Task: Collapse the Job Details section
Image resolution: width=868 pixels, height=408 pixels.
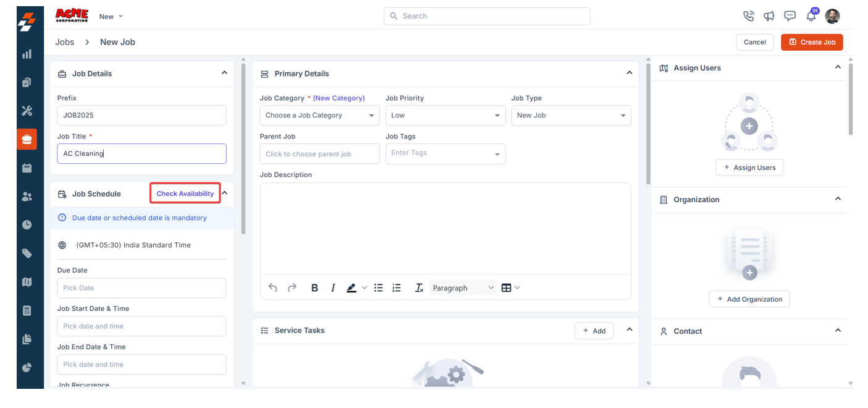Action: pyautogui.click(x=224, y=73)
